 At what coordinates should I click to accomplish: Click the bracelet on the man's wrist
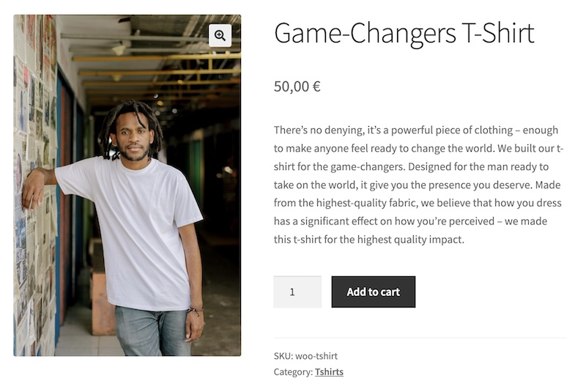(196, 311)
